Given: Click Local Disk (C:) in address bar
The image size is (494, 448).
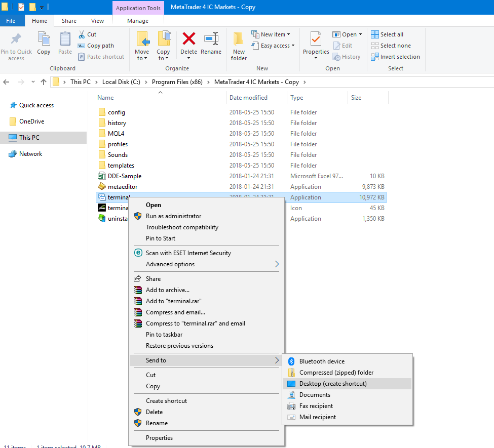Looking at the screenshot, I should [121, 82].
